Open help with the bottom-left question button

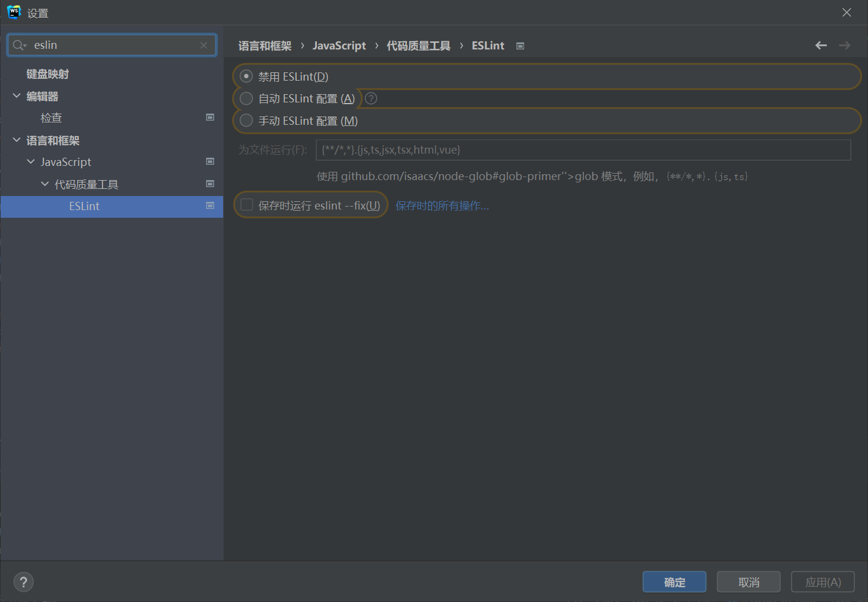tap(23, 582)
